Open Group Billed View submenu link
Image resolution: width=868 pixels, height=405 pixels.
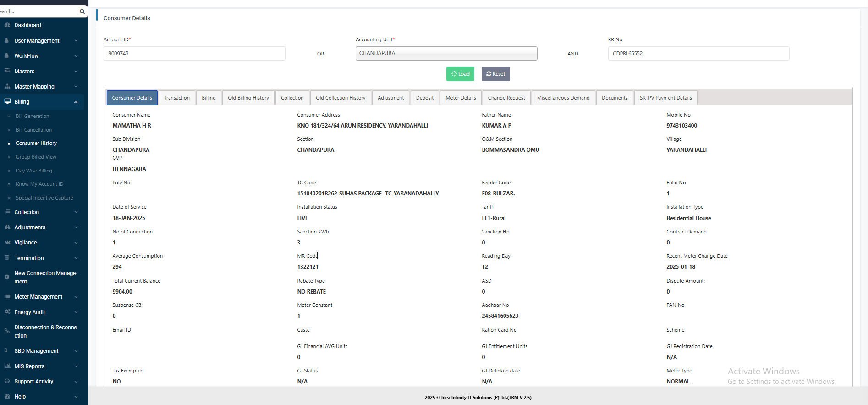(x=36, y=157)
